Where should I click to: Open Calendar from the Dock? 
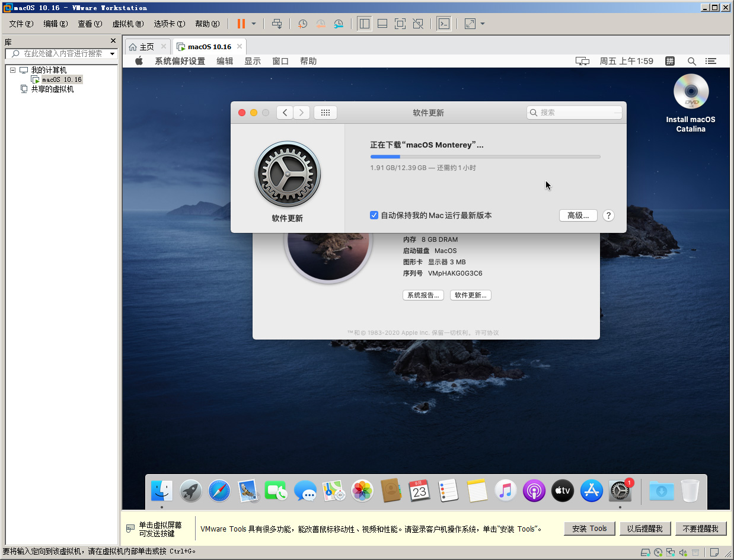coord(420,491)
